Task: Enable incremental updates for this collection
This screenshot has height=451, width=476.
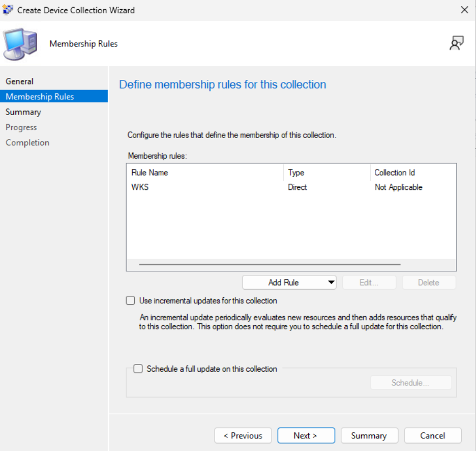Action: [x=130, y=301]
